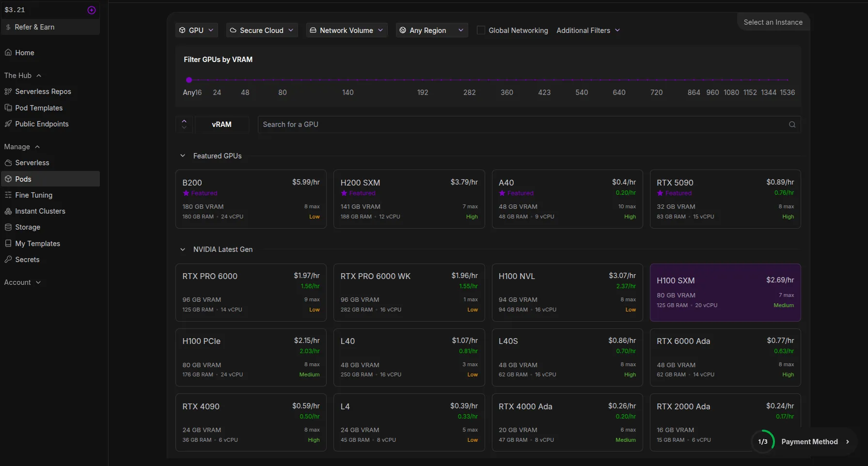The image size is (868, 466).
Task: Click the VRAM slider handle at Any
Action: 189,80
